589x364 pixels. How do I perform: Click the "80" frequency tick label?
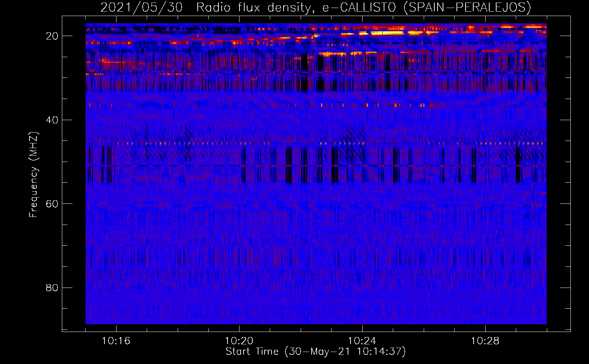(52, 288)
